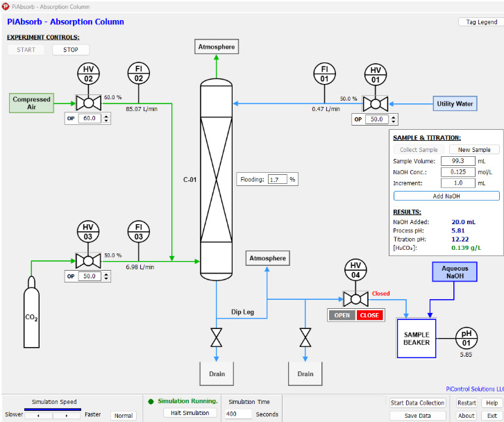
Task: Open the Help button
Action: click(x=492, y=403)
